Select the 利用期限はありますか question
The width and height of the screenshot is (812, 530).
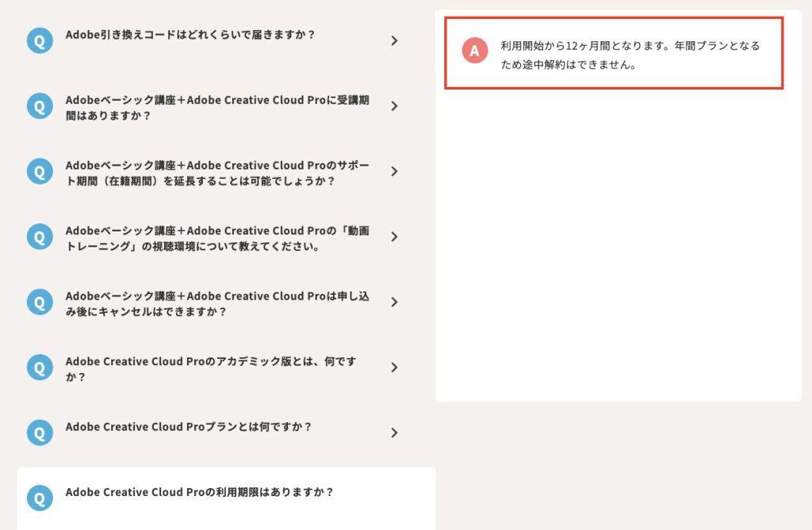coord(201,492)
